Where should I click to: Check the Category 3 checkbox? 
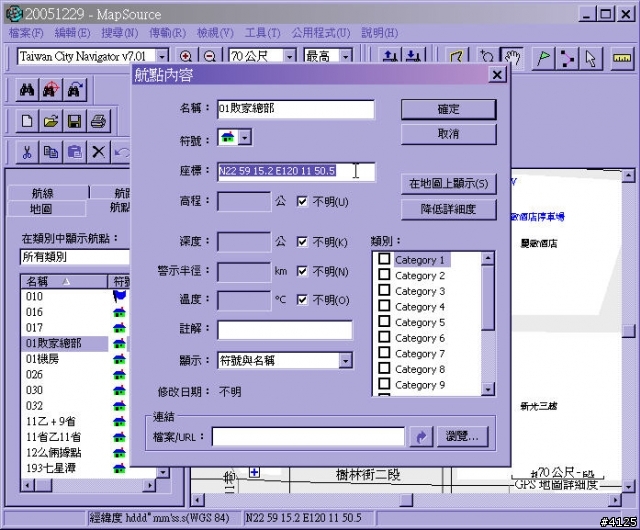click(384, 290)
